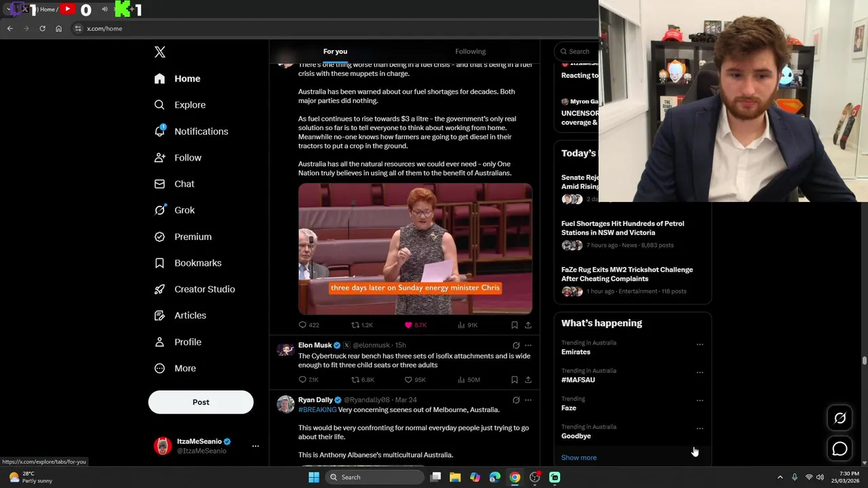This screenshot has height=488, width=868.
Task: Repost Elon Musk's Cybertruck post
Action: [363, 380]
